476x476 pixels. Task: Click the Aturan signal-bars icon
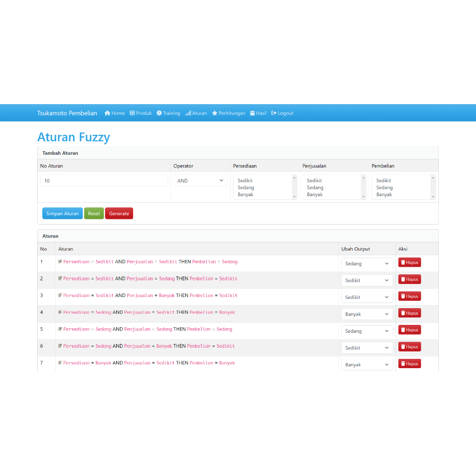point(188,113)
